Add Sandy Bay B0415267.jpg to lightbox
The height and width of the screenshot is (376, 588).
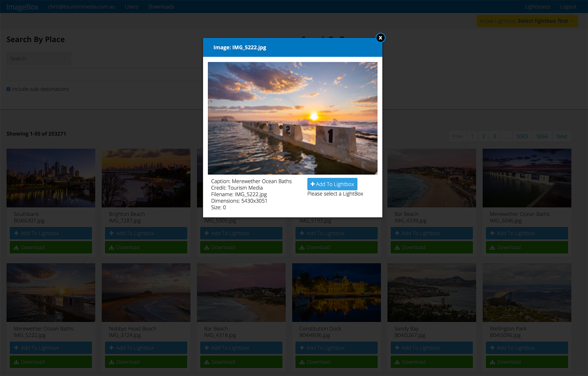point(432,348)
